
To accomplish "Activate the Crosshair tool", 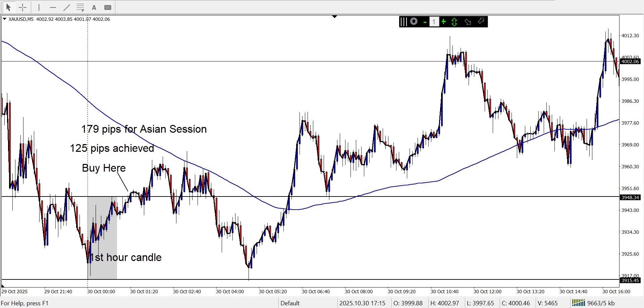I will (22, 7).
